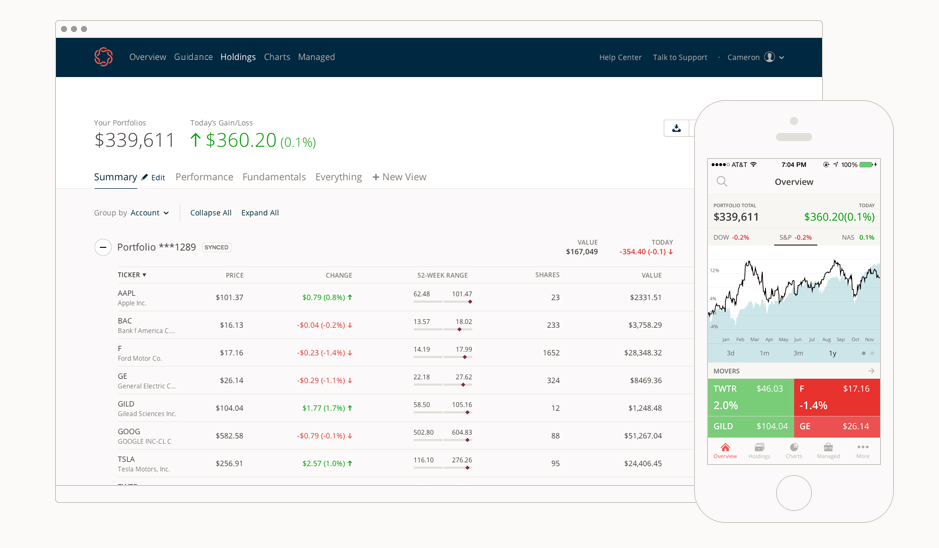
Task: Click + New View
Action: [399, 177]
